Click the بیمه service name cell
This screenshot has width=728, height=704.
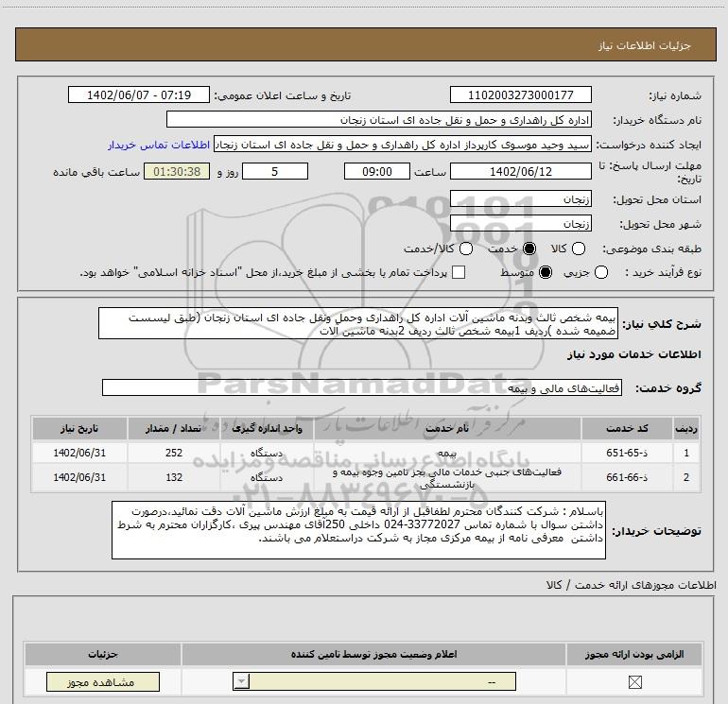447,453
